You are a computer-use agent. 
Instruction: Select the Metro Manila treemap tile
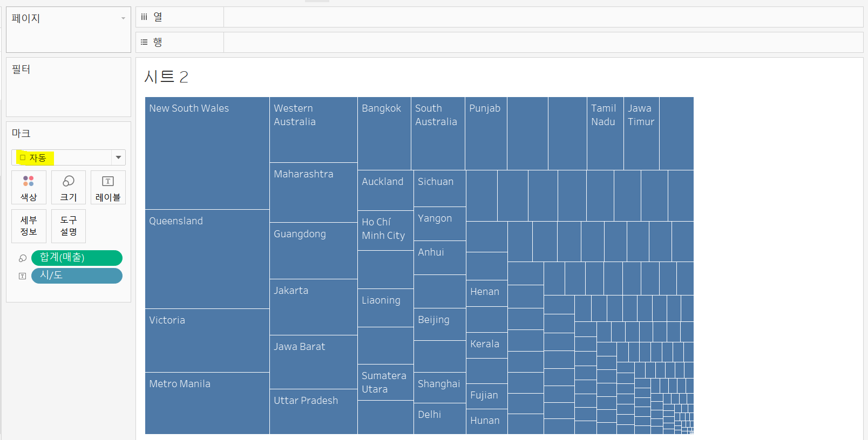(x=207, y=403)
